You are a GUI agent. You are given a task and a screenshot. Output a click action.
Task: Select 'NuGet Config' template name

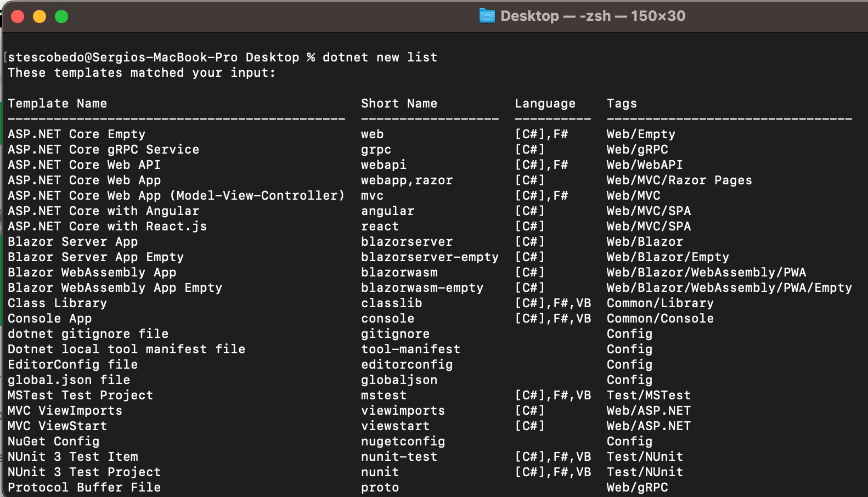[54, 442]
